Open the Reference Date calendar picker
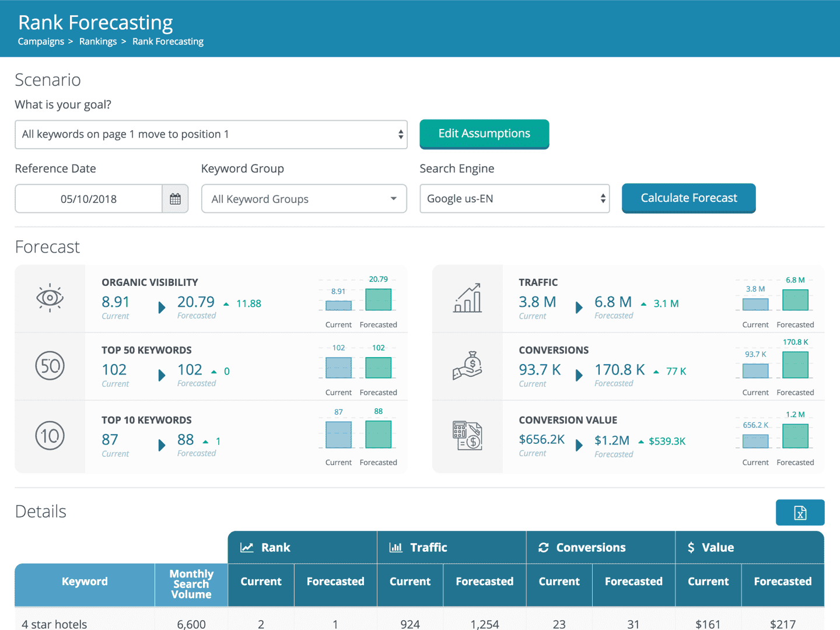 175,199
